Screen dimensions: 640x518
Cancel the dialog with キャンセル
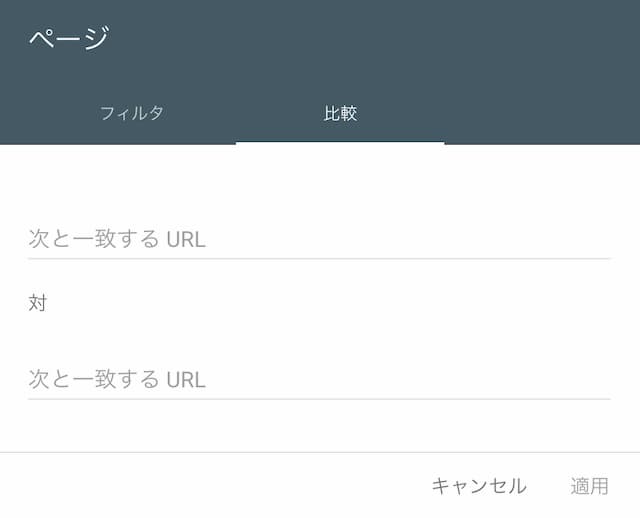click(x=479, y=486)
